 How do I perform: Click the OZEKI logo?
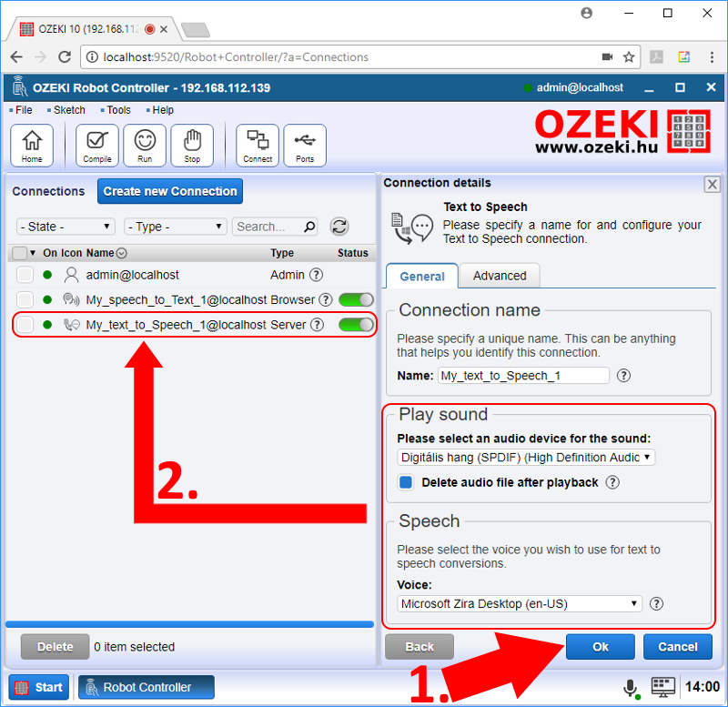[622, 131]
